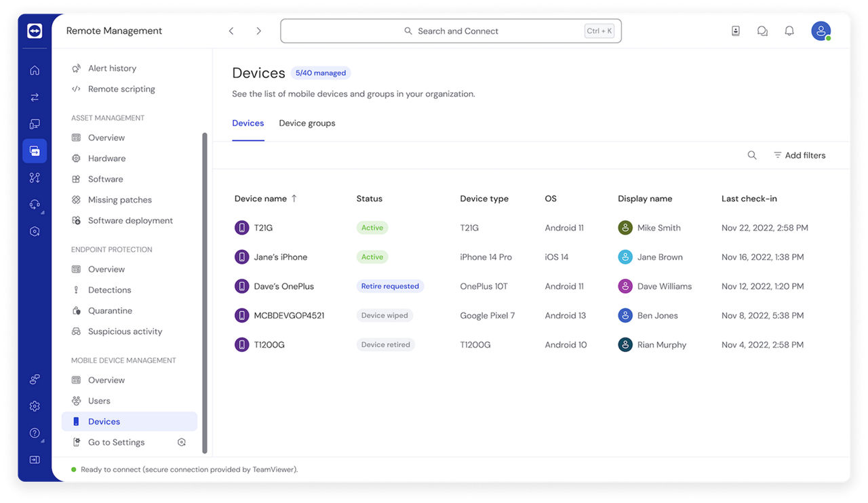
Task: Select the Devices tab
Action: [248, 123]
